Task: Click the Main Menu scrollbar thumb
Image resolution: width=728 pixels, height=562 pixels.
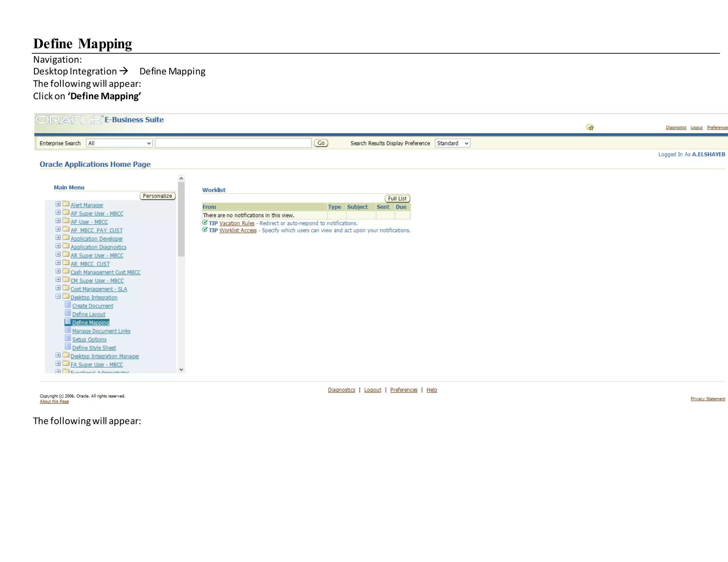Action: click(x=181, y=219)
